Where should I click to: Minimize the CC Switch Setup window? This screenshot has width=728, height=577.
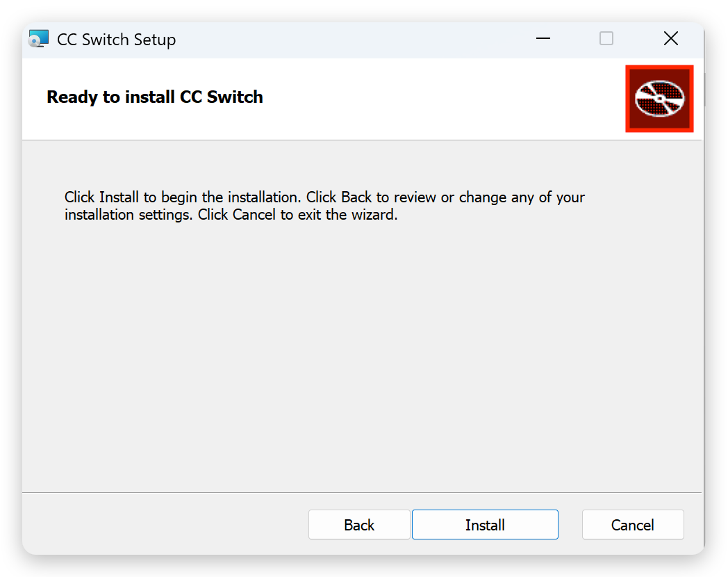pyautogui.click(x=543, y=39)
